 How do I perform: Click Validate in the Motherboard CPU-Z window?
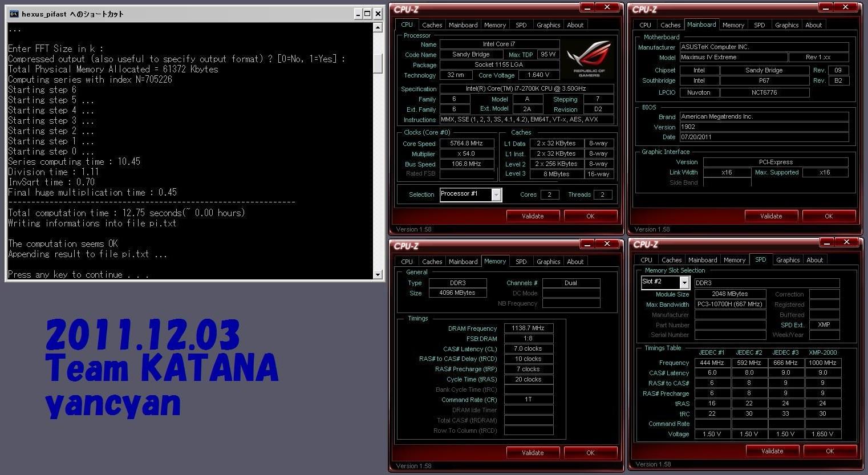point(771,216)
